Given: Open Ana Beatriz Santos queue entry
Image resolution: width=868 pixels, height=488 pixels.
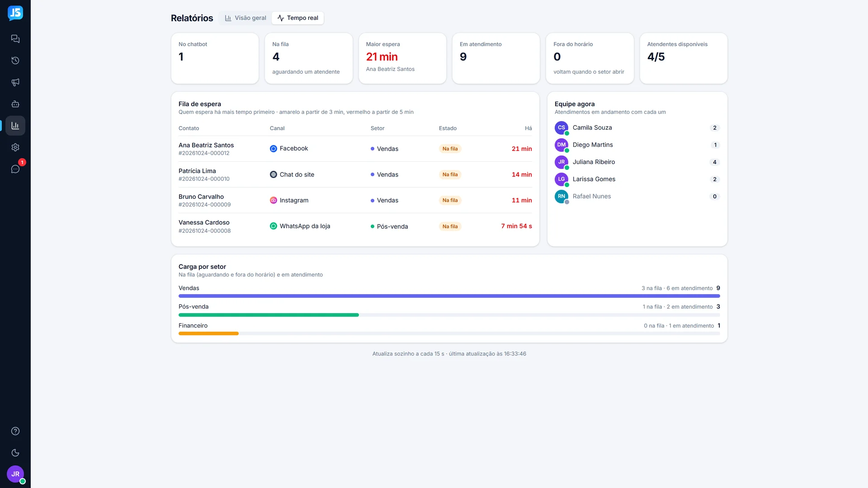Looking at the screenshot, I should 355,149.
